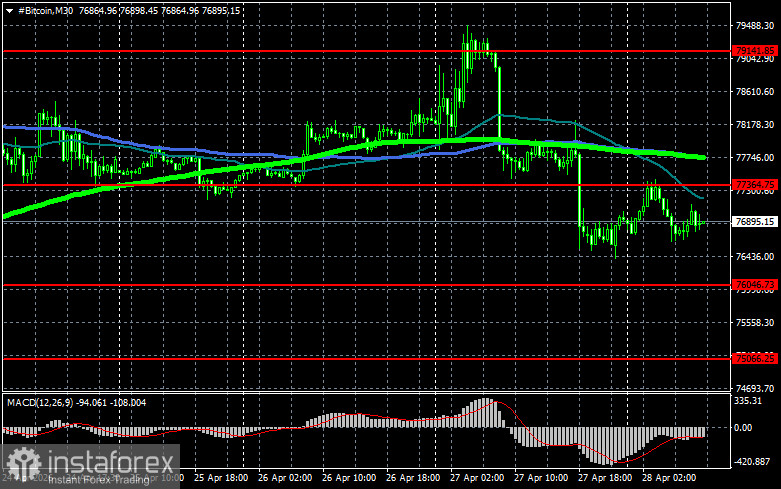Click the current price tag 76895.15
Image resolution: width=781 pixels, height=489 pixels.
[755, 222]
